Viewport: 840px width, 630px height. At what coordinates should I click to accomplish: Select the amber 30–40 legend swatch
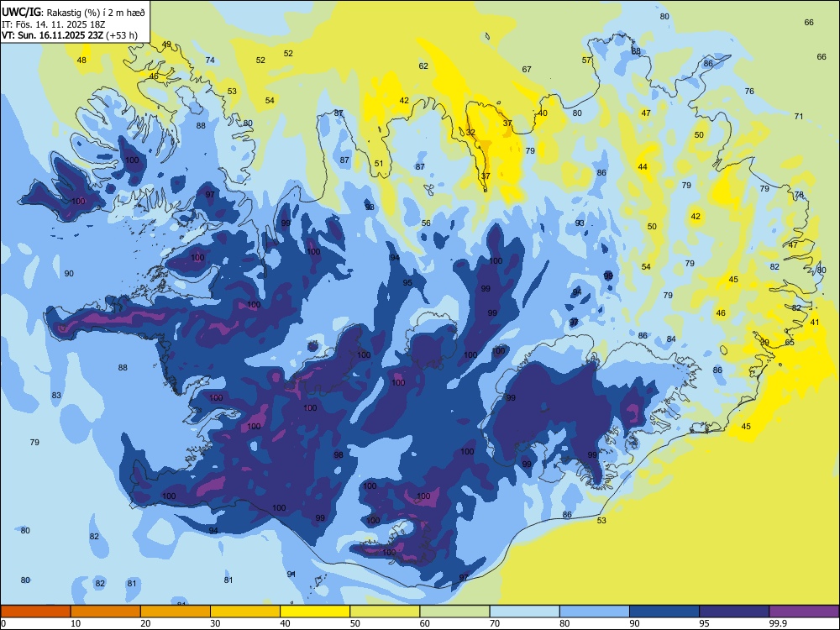coord(245,612)
